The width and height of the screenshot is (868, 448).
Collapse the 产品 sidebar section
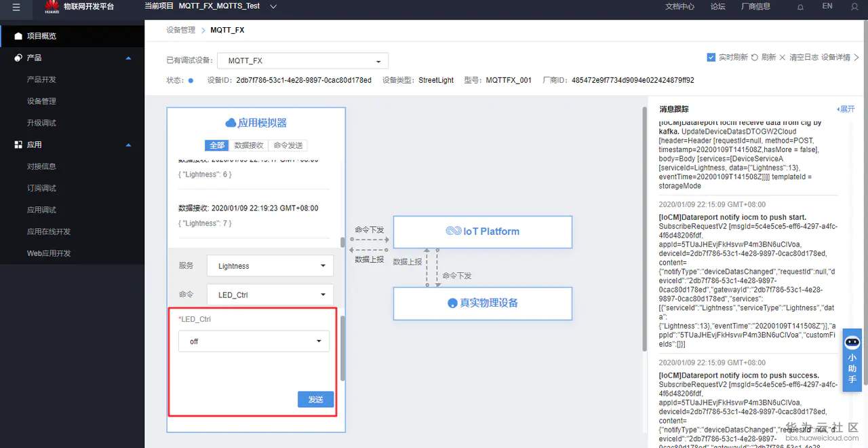pos(129,58)
